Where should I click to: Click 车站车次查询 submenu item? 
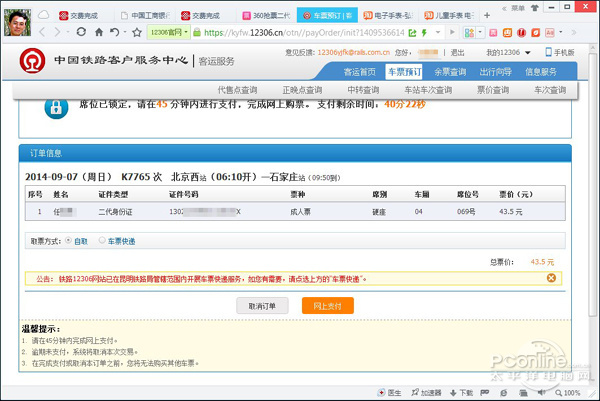(x=428, y=90)
